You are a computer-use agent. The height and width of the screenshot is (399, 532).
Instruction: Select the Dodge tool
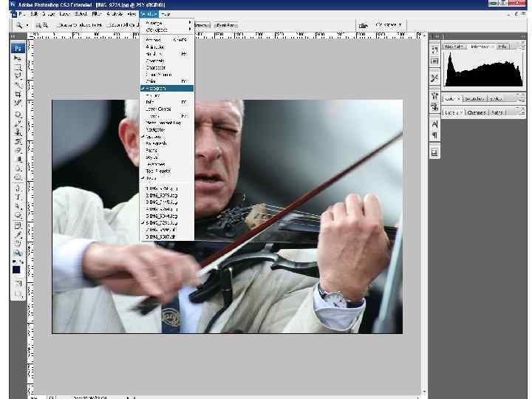click(18, 177)
